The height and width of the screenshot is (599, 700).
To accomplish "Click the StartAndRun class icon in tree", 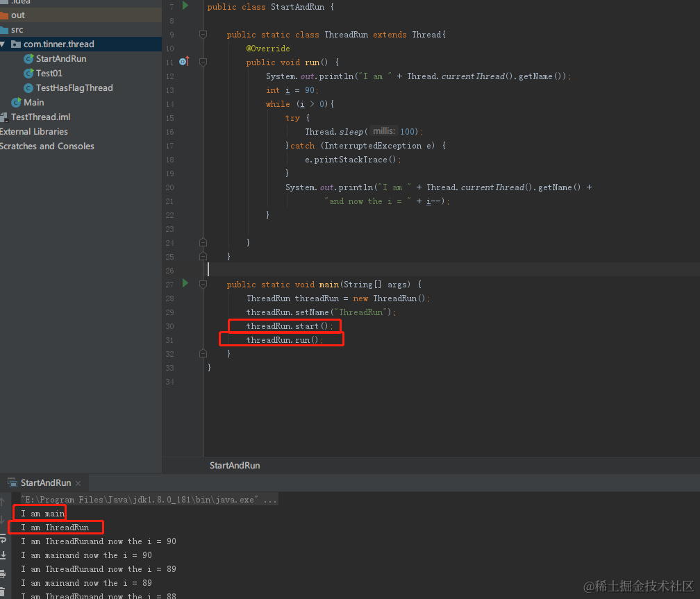I will [28, 59].
